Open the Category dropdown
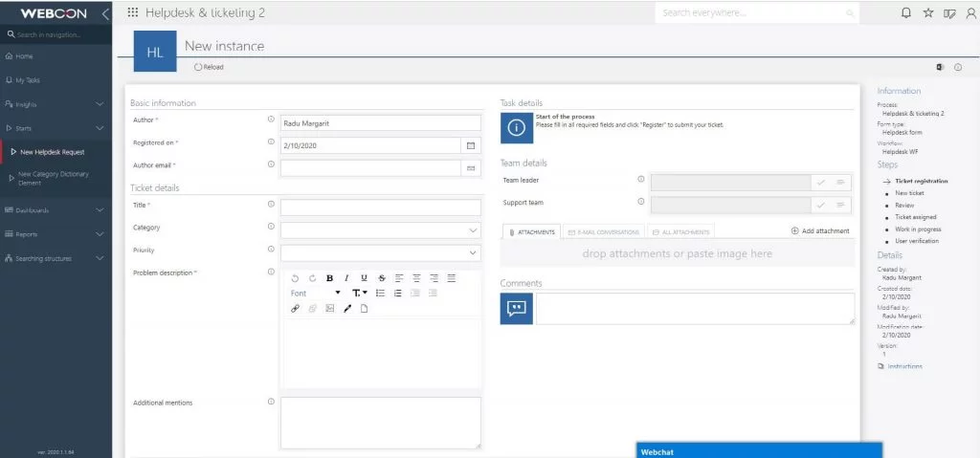 tap(381, 230)
